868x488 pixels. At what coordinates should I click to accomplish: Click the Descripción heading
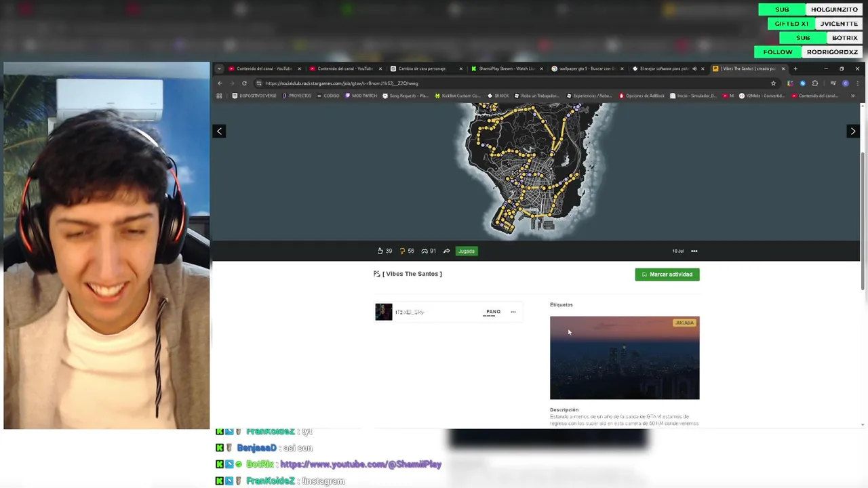pyautogui.click(x=564, y=410)
